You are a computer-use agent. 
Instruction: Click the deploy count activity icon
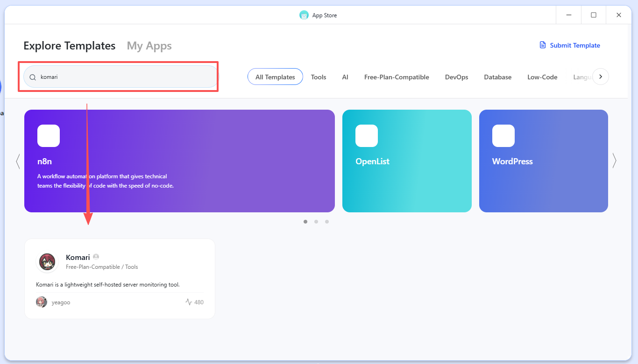[x=189, y=302]
